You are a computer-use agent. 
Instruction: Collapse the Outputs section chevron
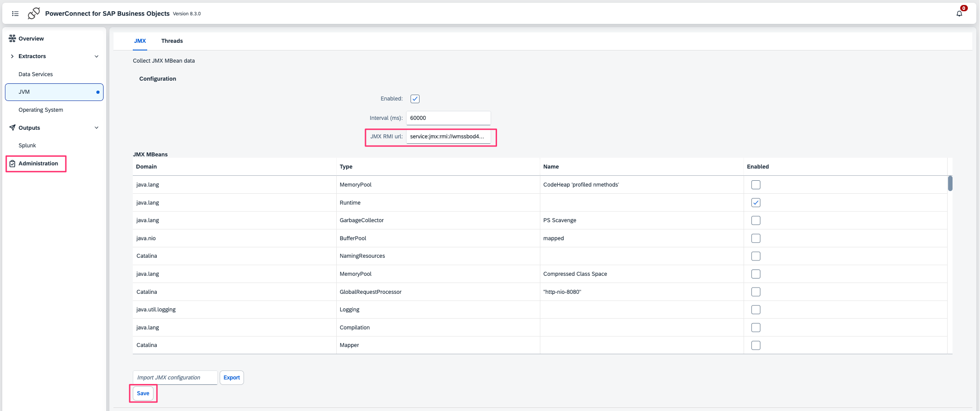click(96, 128)
